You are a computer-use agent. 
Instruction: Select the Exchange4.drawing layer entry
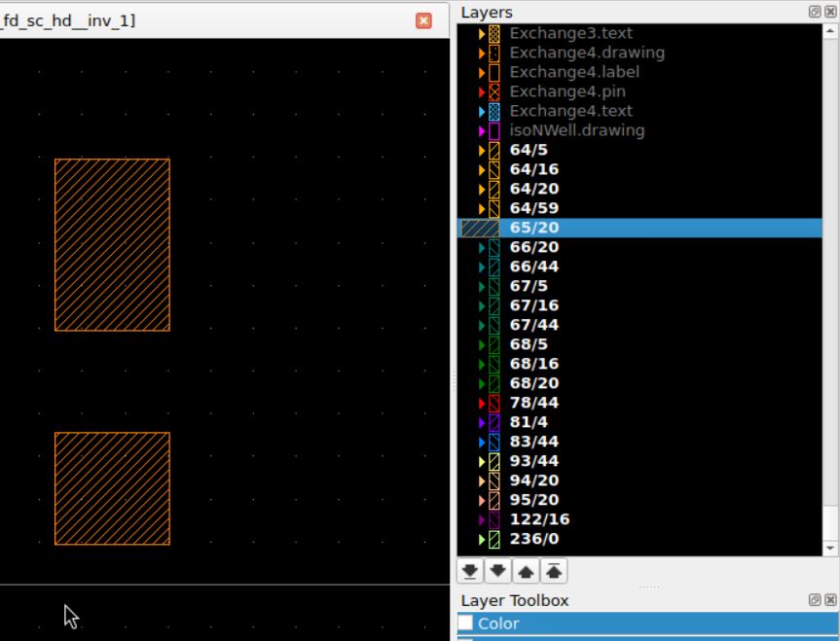(586, 53)
